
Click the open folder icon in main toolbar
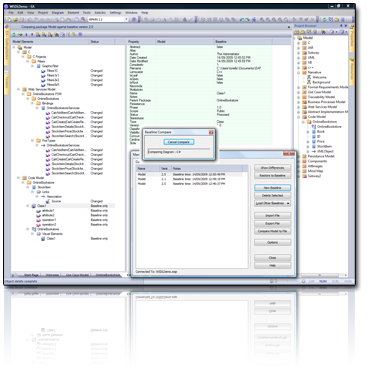[x=15, y=20]
